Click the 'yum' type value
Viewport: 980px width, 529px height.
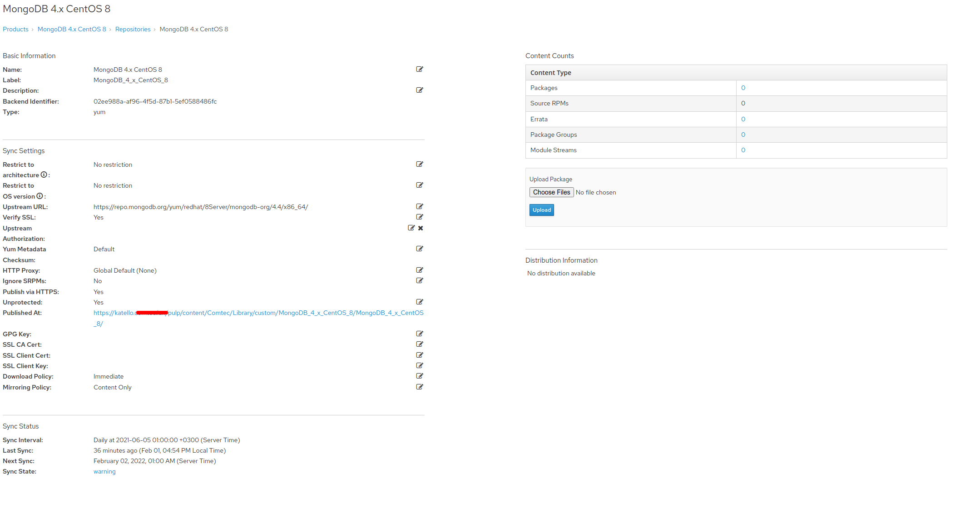[99, 112]
